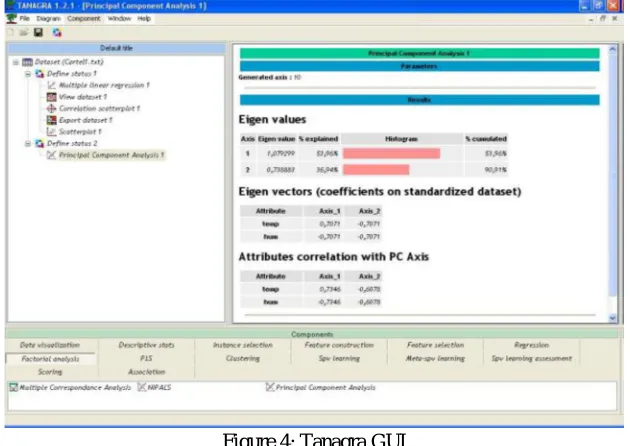The image size is (630, 446).
Task: Click the Scatterplot 1 icon
Action: 51,132
